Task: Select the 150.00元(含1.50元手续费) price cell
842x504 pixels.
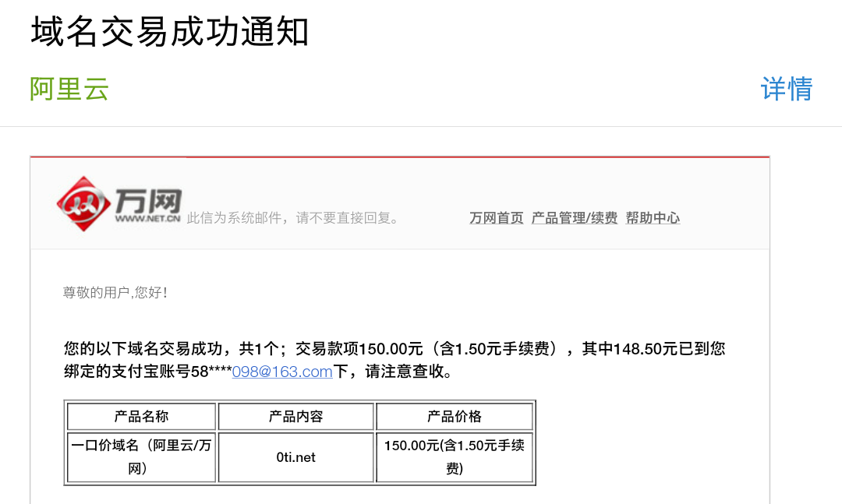Action: point(455,457)
